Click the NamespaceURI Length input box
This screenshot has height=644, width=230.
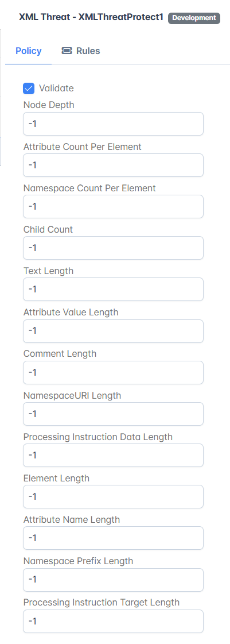[113, 414]
